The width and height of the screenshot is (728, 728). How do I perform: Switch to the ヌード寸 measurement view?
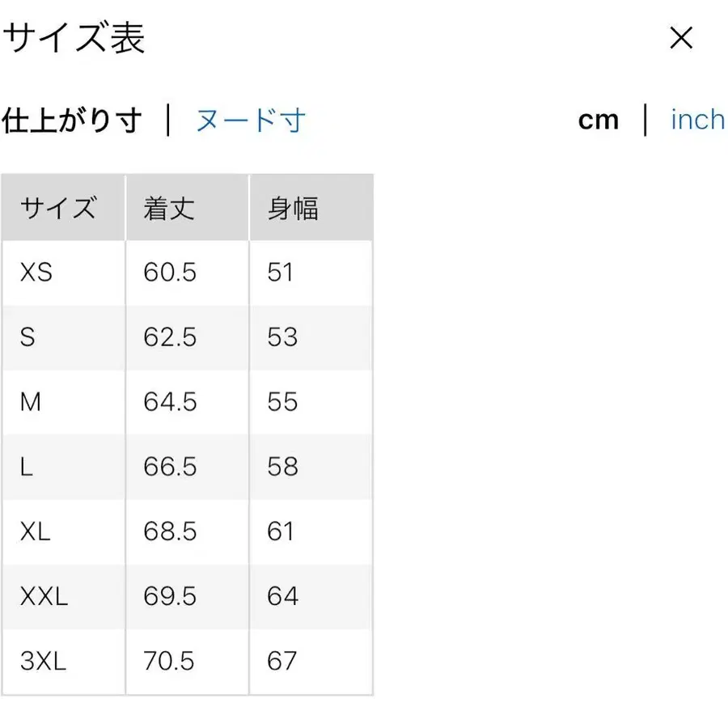tap(250, 121)
